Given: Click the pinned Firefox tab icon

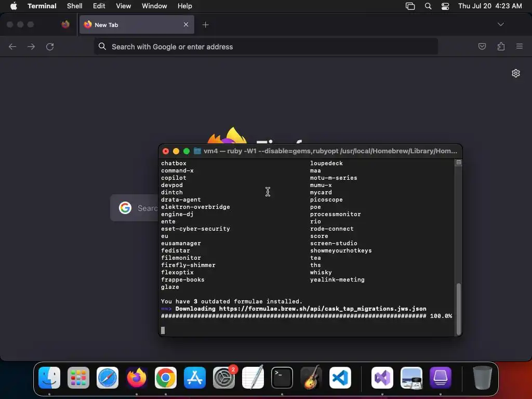Looking at the screenshot, I should [x=65, y=24].
